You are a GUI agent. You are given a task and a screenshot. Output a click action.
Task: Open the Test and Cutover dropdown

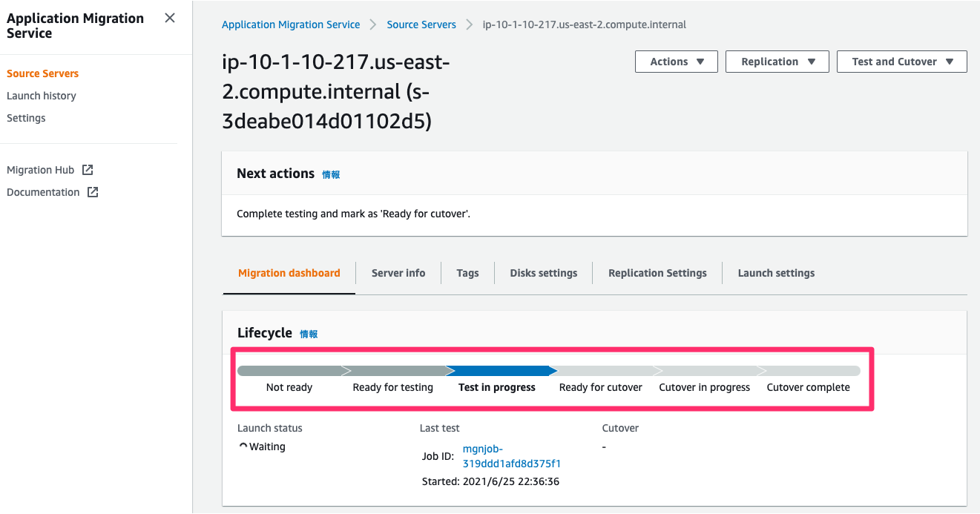[x=902, y=62]
